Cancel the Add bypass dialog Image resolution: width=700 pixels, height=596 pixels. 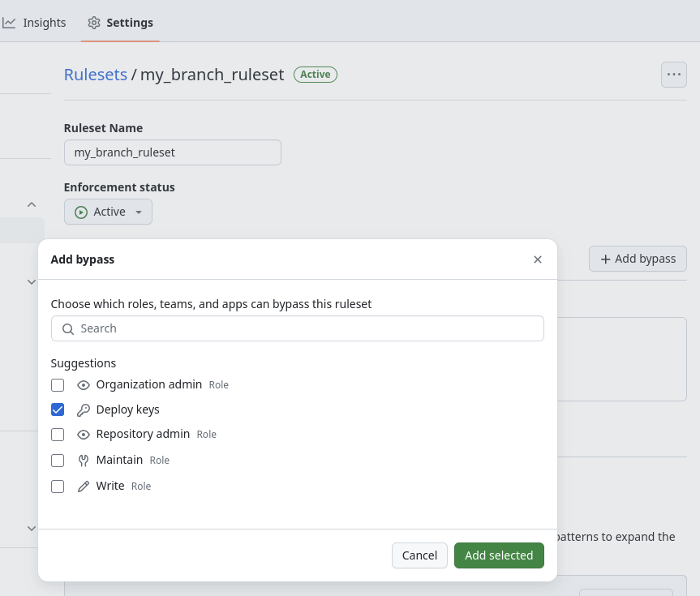pyautogui.click(x=419, y=555)
